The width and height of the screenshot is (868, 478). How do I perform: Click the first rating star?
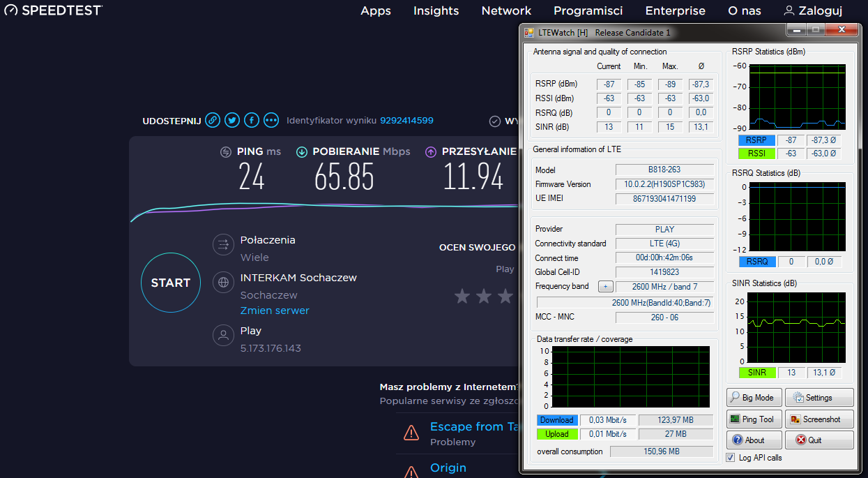click(x=462, y=297)
